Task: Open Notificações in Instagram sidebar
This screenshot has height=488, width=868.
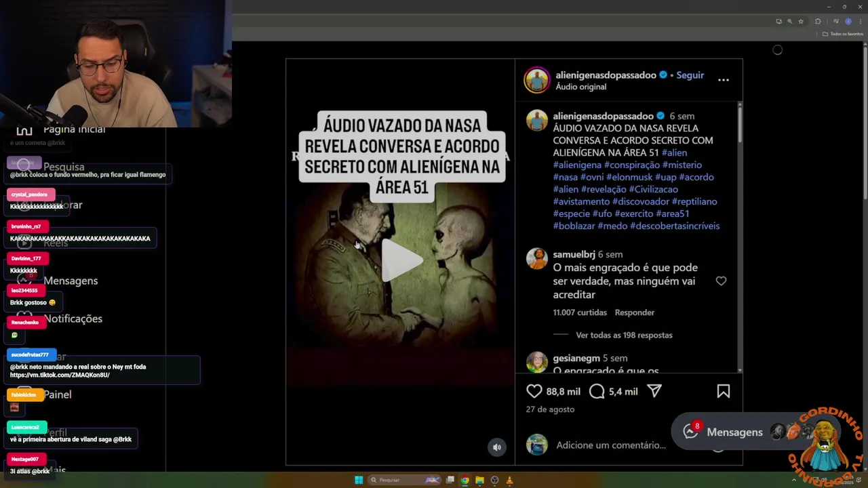Action: [60, 319]
